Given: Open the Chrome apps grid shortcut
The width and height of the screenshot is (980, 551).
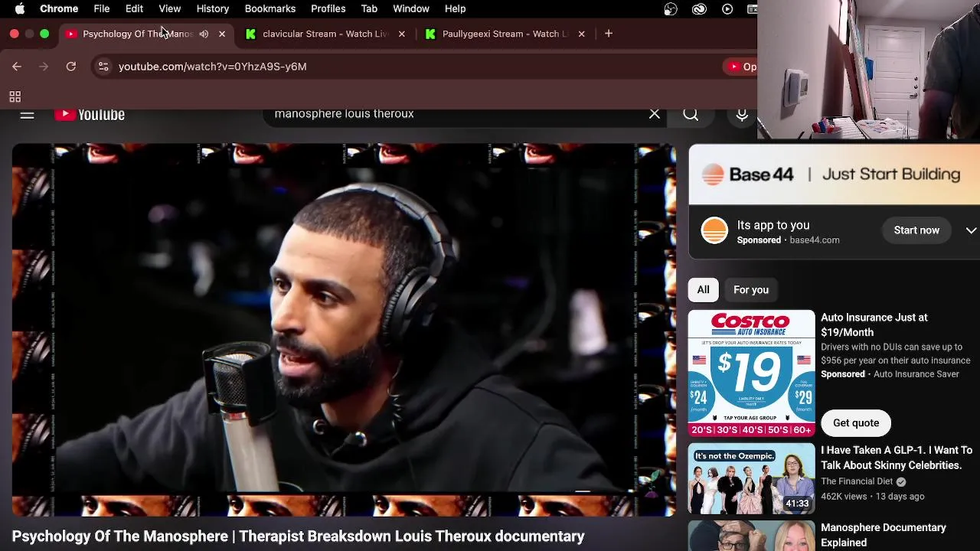Looking at the screenshot, I should coord(15,96).
